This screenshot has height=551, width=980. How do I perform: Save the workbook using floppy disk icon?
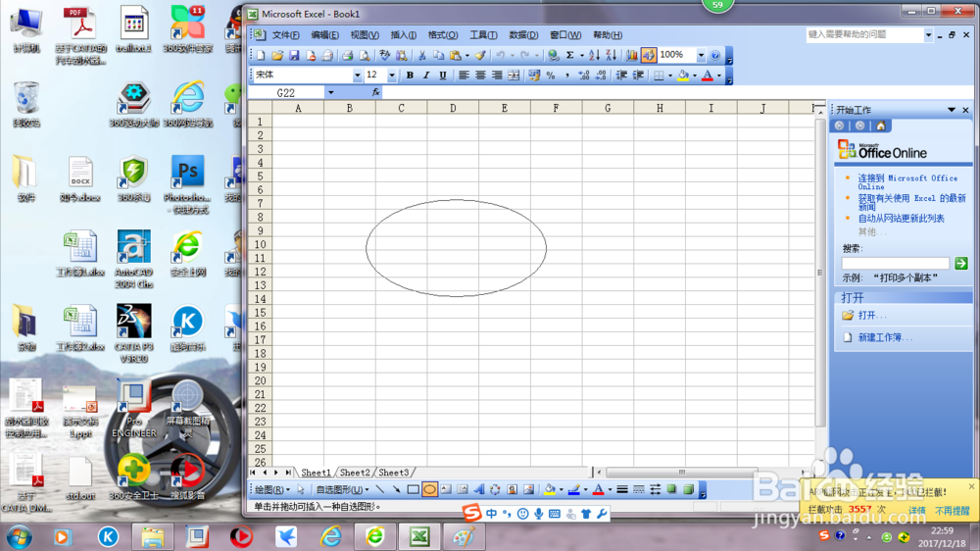[x=294, y=56]
